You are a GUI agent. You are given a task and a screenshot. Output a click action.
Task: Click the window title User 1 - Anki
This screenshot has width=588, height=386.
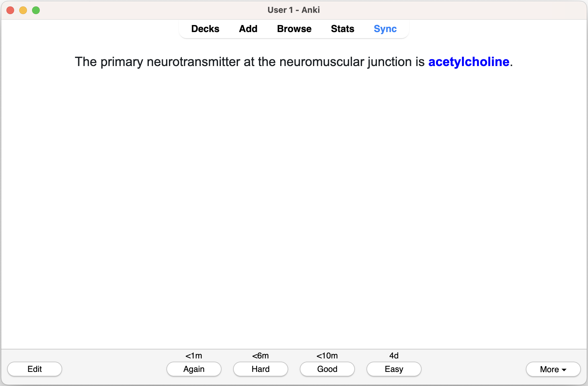(294, 10)
